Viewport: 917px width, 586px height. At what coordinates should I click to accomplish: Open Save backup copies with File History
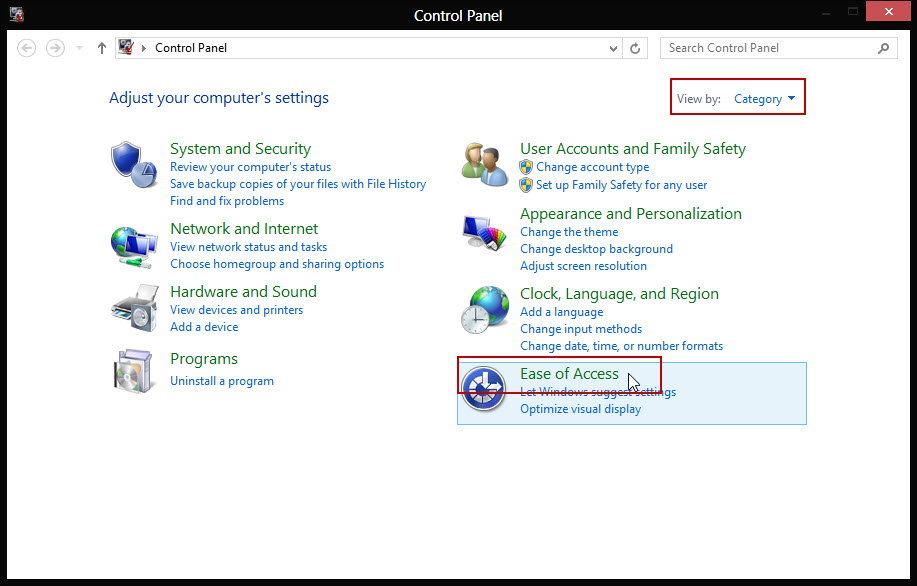[x=298, y=184]
